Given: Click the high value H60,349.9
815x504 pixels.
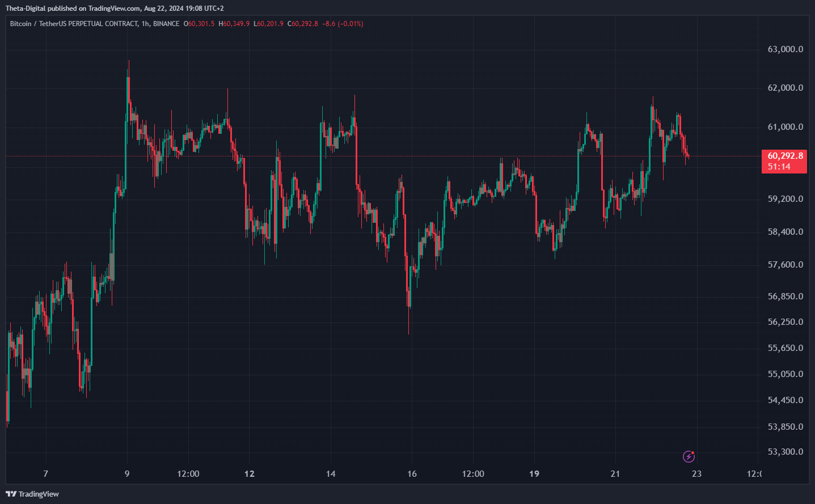Looking at the screenshot, I should [234, 24].
